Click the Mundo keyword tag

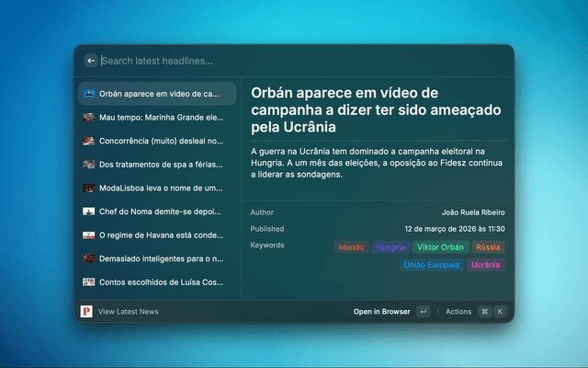(351, 247)
